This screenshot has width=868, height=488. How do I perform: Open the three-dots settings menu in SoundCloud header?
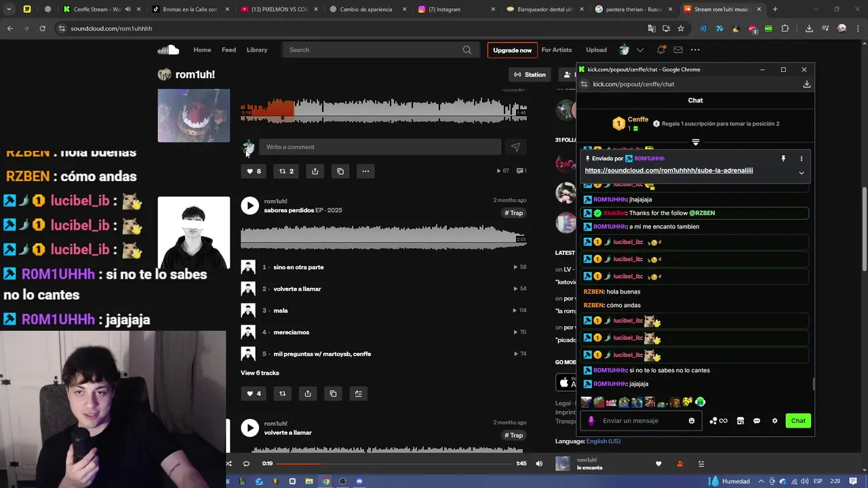(x=695, y=49)
